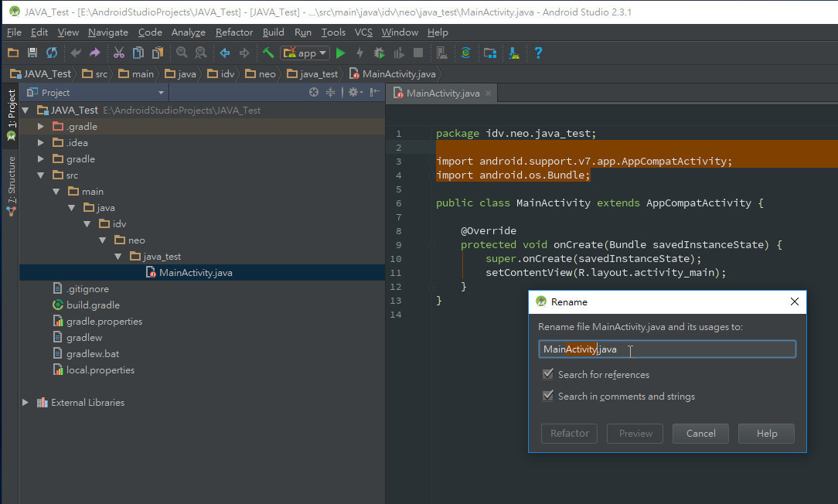Collapse the JAVA_Test root node

pos(25,110)
